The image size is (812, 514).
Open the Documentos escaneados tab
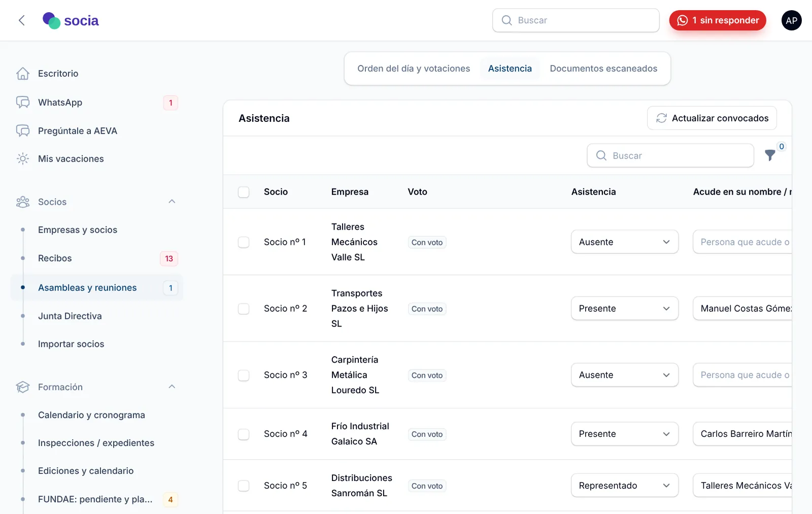pyautogui.click(x=603, y=69)
